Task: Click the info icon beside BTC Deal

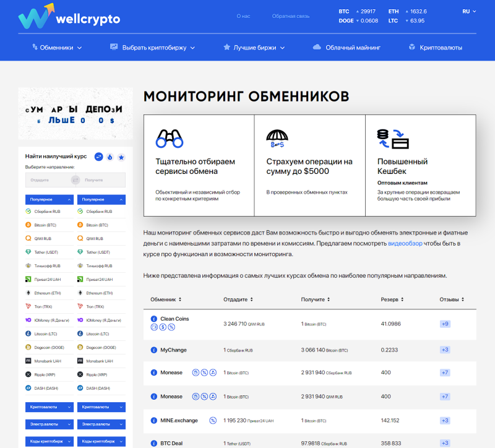Action: pyautogui.click(x=154, y=444)
